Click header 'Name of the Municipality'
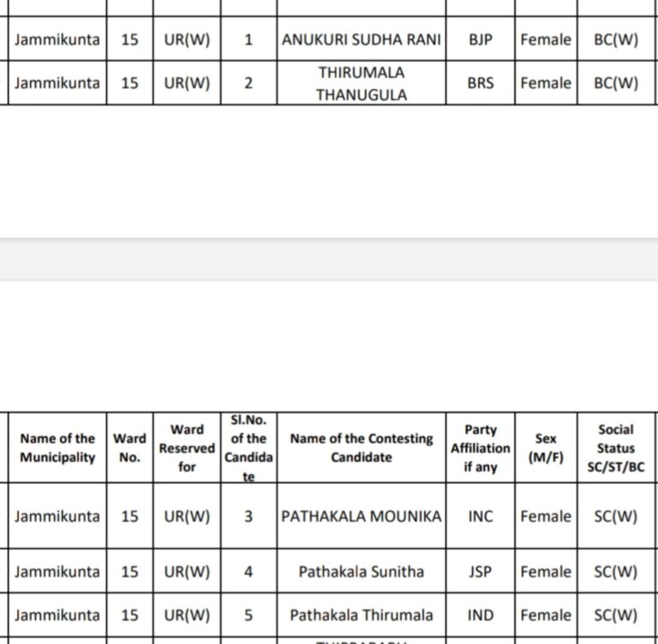 click(57, 448)
